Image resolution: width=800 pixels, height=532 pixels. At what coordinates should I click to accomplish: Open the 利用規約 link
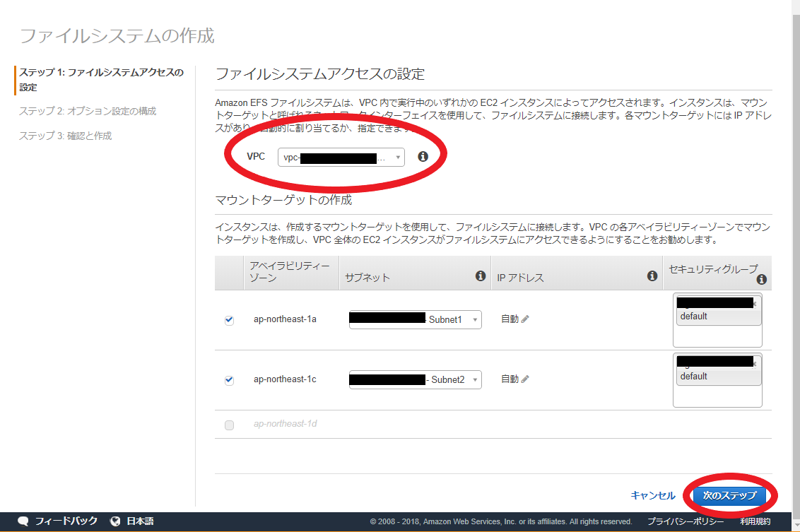(755, 521)
